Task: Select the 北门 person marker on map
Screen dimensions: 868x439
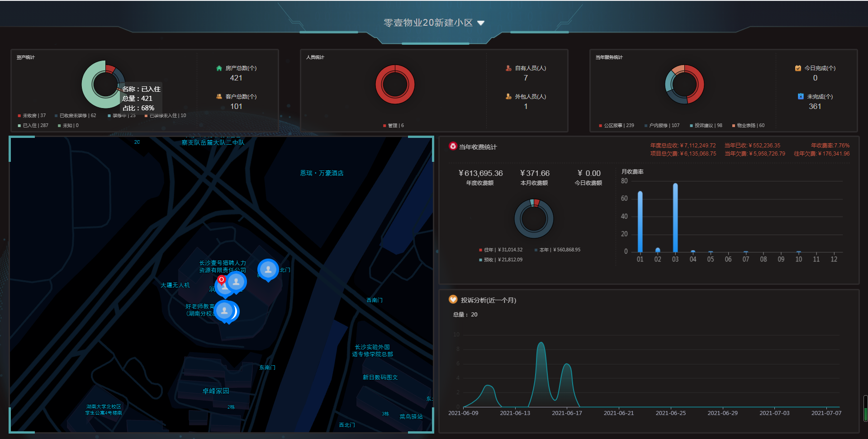Action: (x=268, y=270)
